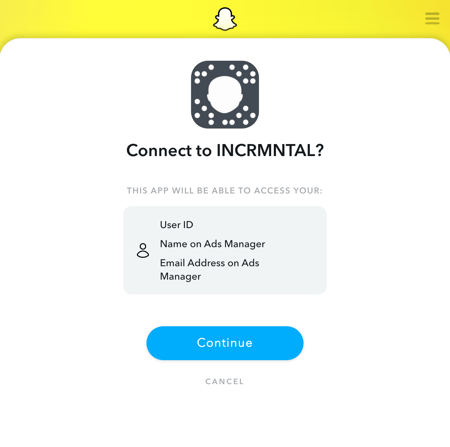Select the Name on Ads Manager entry

[x=213, y=244]
